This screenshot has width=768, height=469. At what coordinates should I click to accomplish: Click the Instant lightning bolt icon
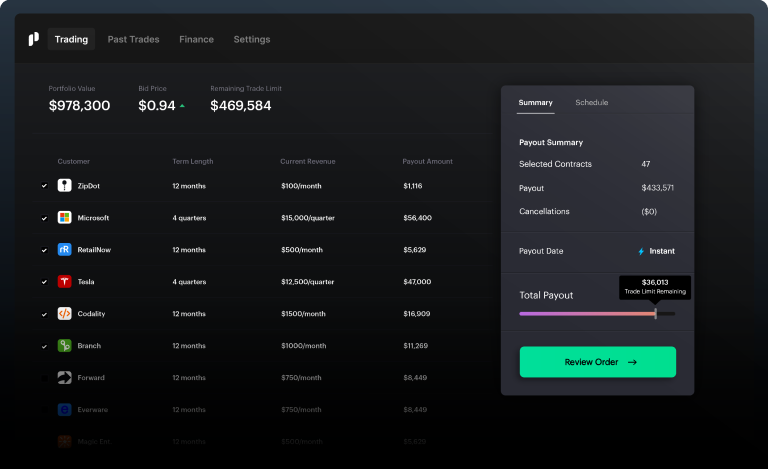pos(641,252)
